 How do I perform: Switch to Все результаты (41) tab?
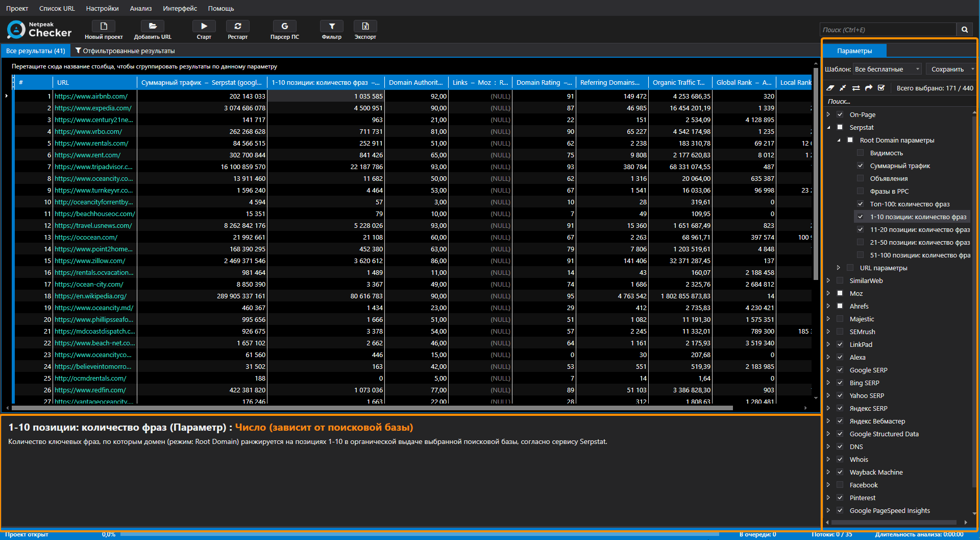coord(36,51)
